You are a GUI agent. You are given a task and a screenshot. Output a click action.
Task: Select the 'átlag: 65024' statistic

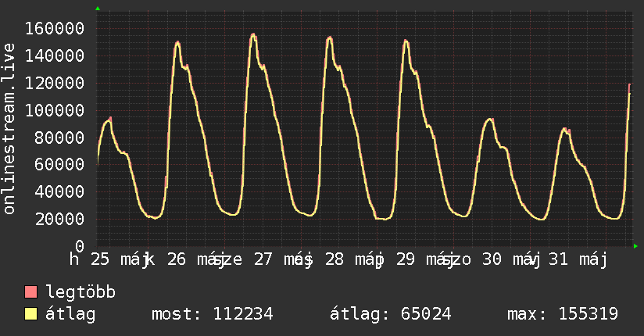pyautogui.click(x=391, y=314)
